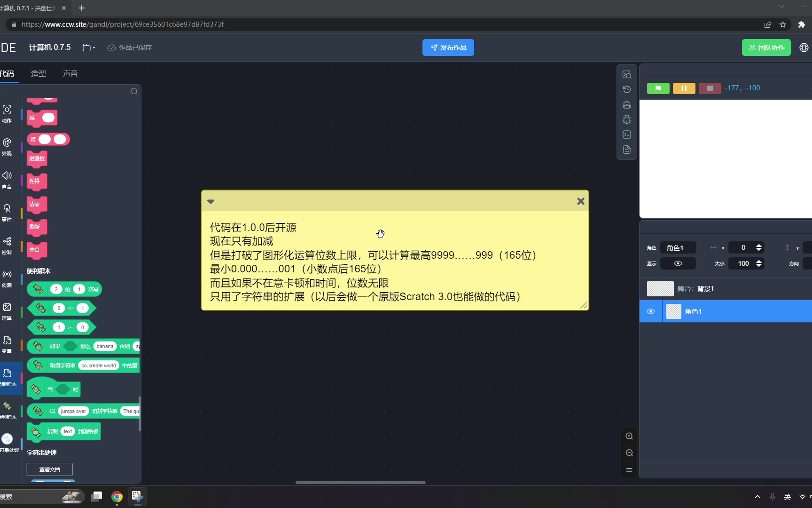Viewport: 812px width, 508px height.
Task: Open the debug bug icon panel
Action: click(x=627, y=119)
